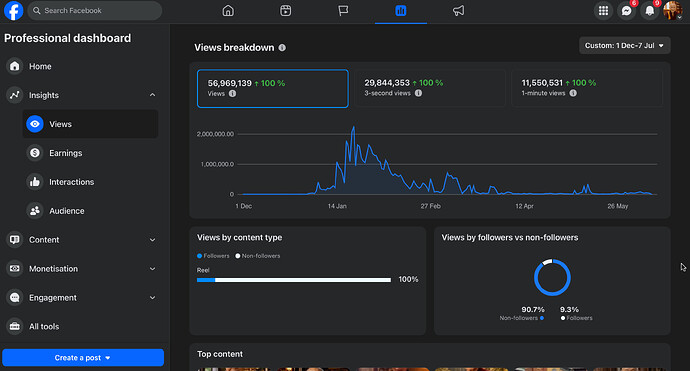690x371 pixels.
Task: Click the Content icon in the sidebar
Action: (15, 239)
